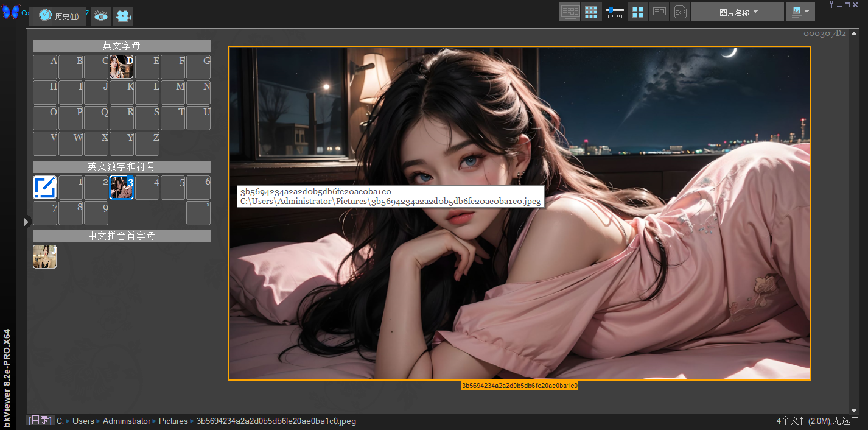Viewport: 868px width, 430px height.
Task: Select the monitor layout view icon
Action: [570, 11]
